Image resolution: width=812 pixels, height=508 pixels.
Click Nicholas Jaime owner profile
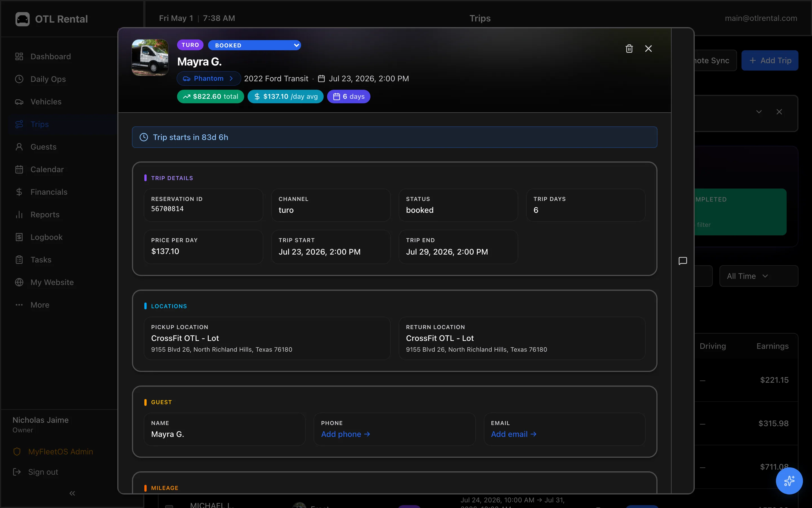pyautogui.click(x=41, y=425)
